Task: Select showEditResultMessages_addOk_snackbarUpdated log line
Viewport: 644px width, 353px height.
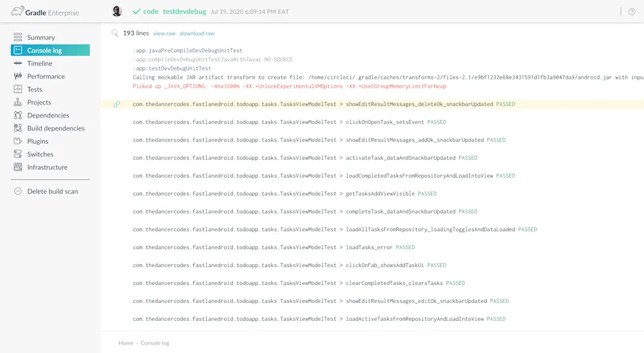Action: pyautogui.click(x=319, y=140)
